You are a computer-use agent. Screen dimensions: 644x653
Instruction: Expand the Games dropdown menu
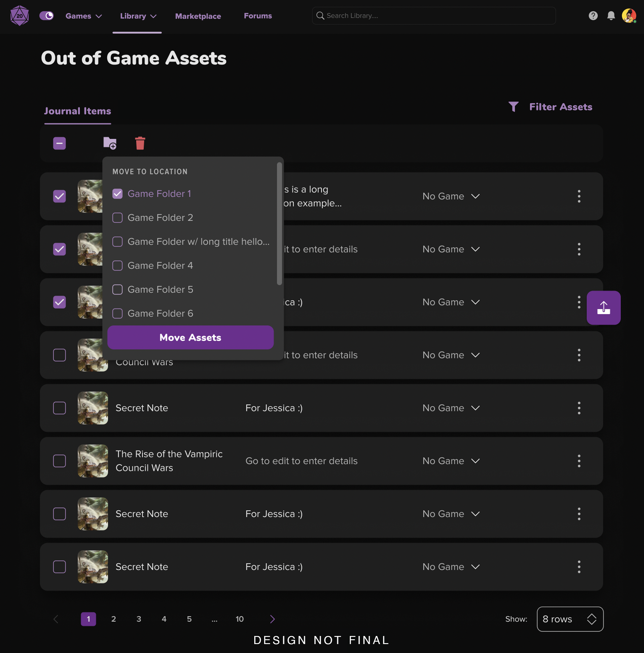tap(84, 16)
